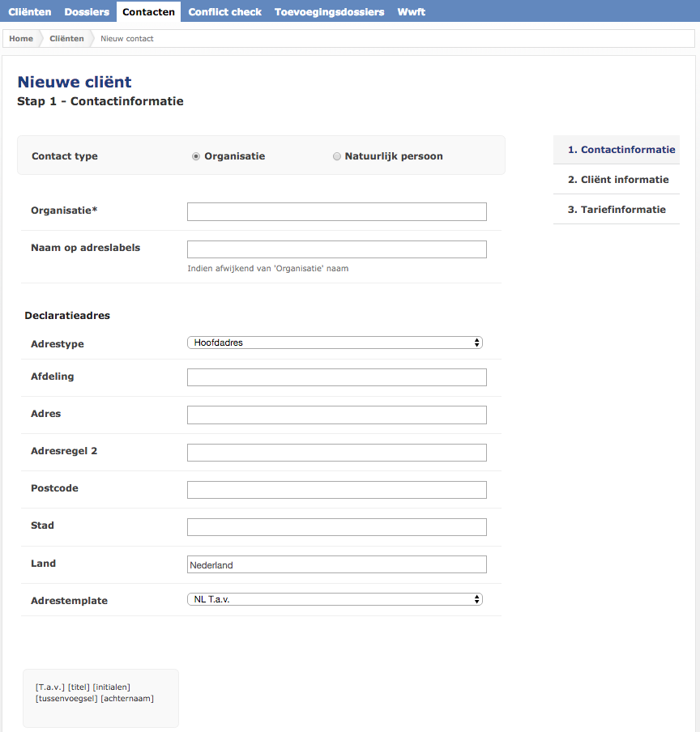This screenshot has height=732, width=700.
Task: Click the Land field containing Nederland
Action: 337,564
